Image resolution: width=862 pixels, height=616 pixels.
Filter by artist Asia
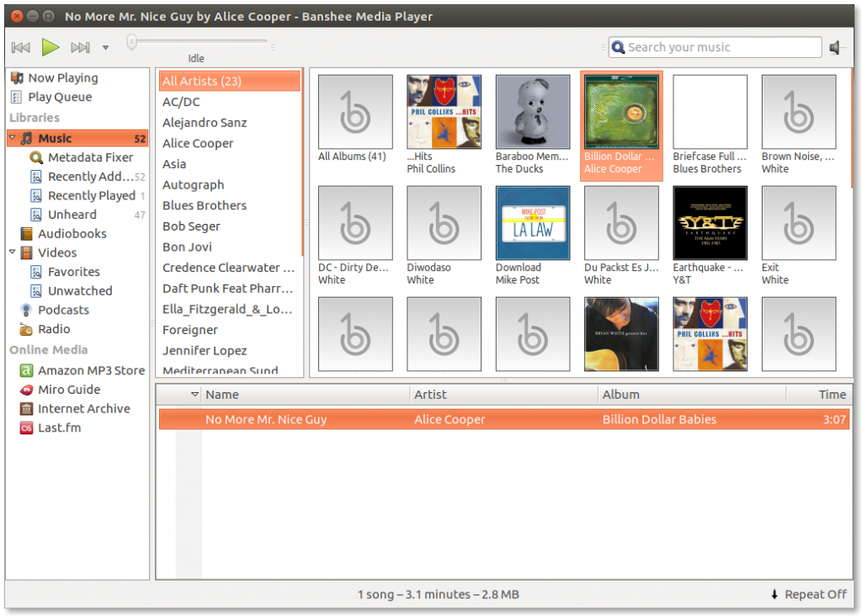[174, 164]
